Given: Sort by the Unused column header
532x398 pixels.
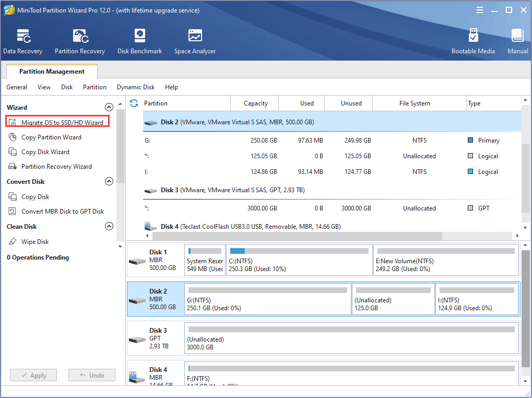Looking at the screenshot, I should pos(349,103).
